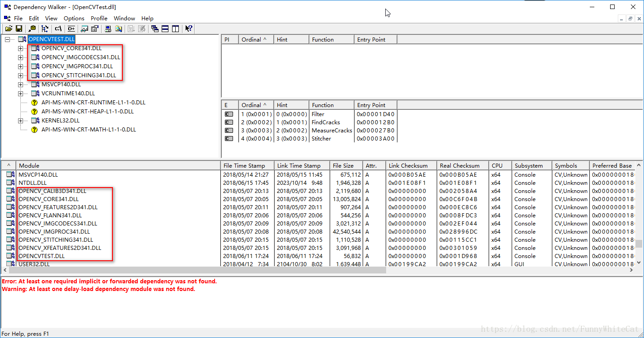Select the OPENCVTEST.DLL module list row

point(317,256)
